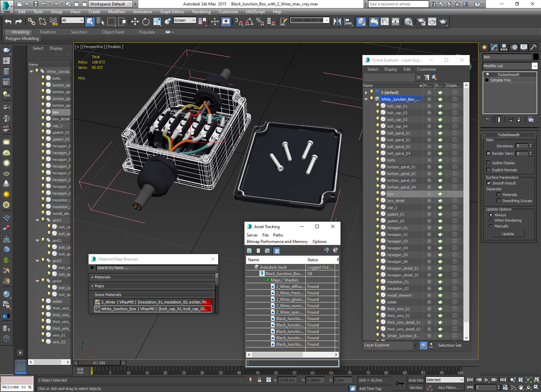Collapse the White_Junction_Box layer in Scene Explorer
Image resolution: width=541 pixels, height=392 pixels.
tap(366, 99)
